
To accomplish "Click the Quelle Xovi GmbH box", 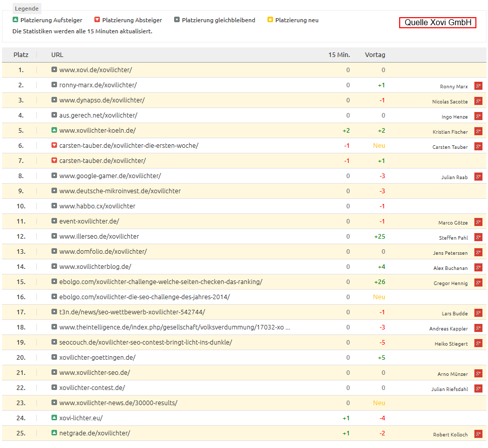I will coord(437,23).
